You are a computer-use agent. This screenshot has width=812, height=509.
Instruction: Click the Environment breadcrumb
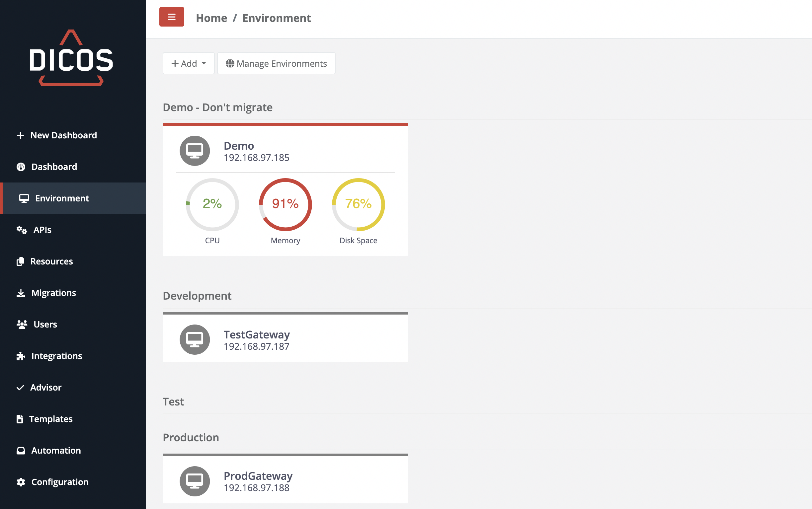click(277, 18)
